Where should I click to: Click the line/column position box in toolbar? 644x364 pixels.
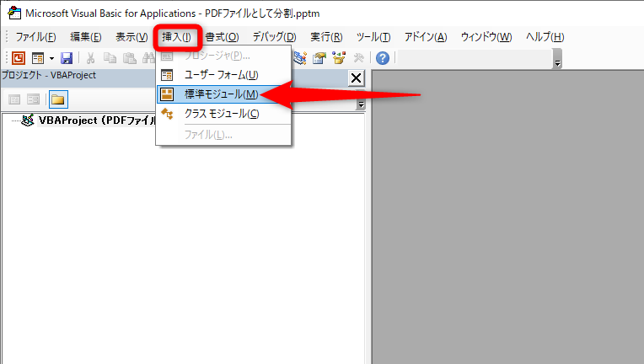[475, 58]
